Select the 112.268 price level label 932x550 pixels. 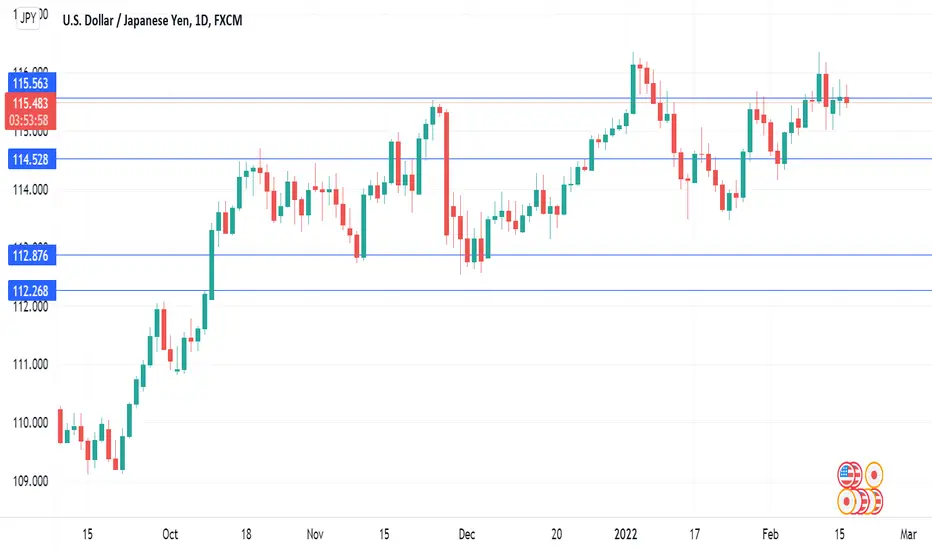32,291
